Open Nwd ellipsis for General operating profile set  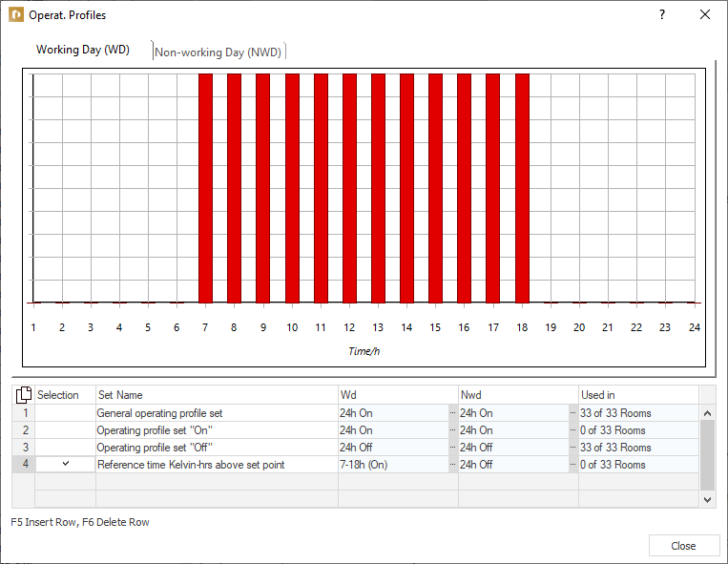[572, 412]
